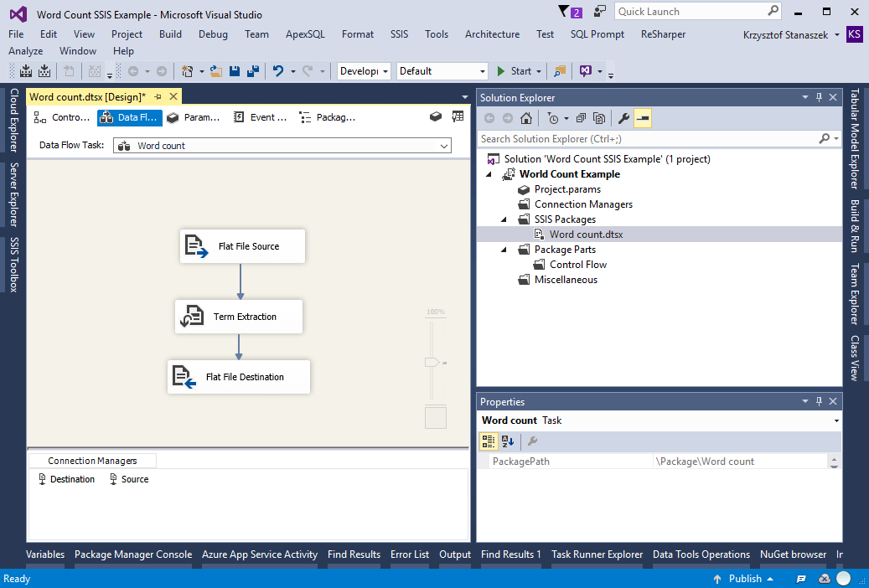Open the Team Explorer side tab

(855, 294)
